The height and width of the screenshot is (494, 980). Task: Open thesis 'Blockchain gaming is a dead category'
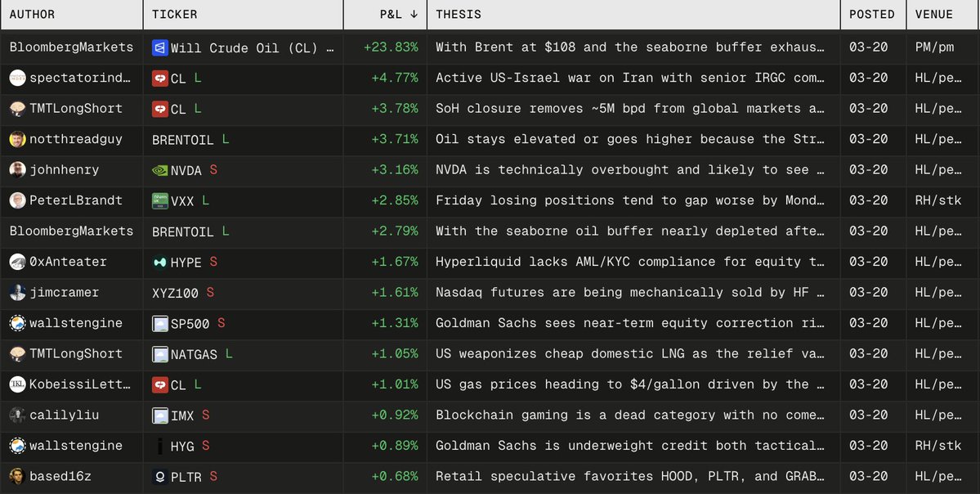pos(629,415)
